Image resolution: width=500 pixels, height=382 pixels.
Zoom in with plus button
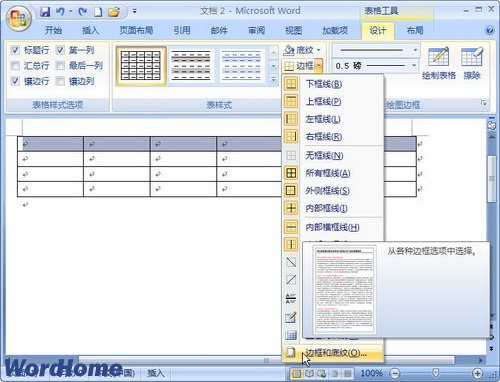pyautogui.click(x=477, y=373)
